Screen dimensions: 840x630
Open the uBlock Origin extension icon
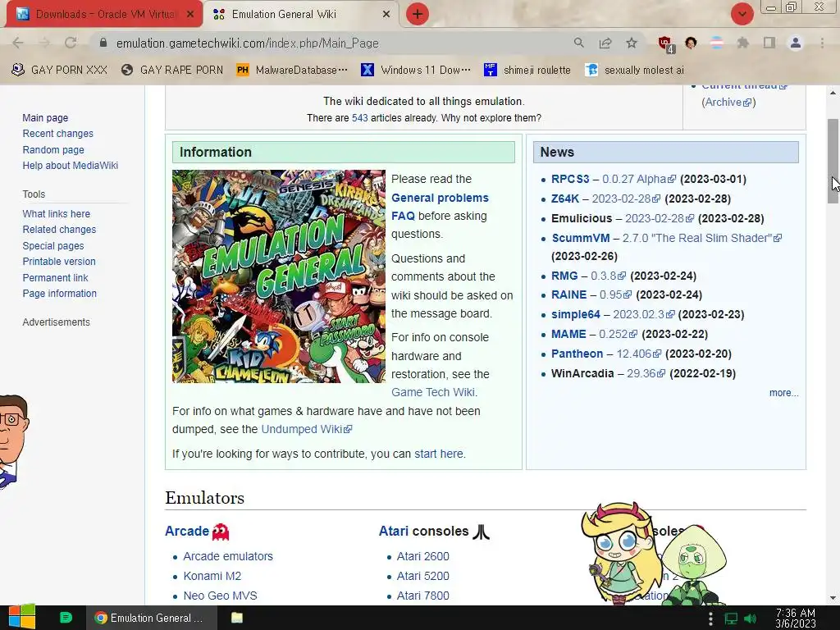[x=666, y=44]
